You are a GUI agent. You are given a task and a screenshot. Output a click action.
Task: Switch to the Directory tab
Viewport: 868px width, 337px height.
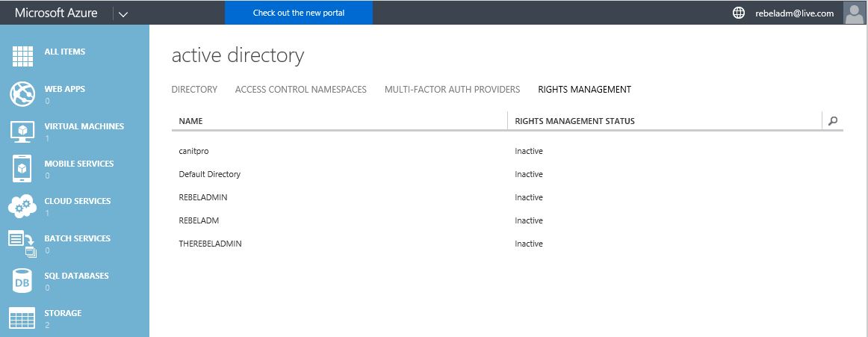point(194,89)
